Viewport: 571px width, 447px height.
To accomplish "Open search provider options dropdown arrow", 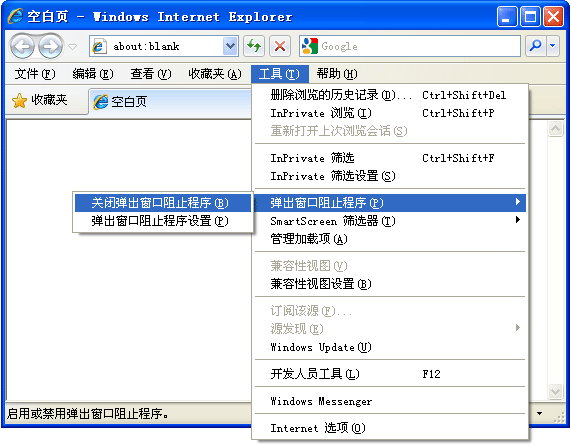I will [553, 46].
